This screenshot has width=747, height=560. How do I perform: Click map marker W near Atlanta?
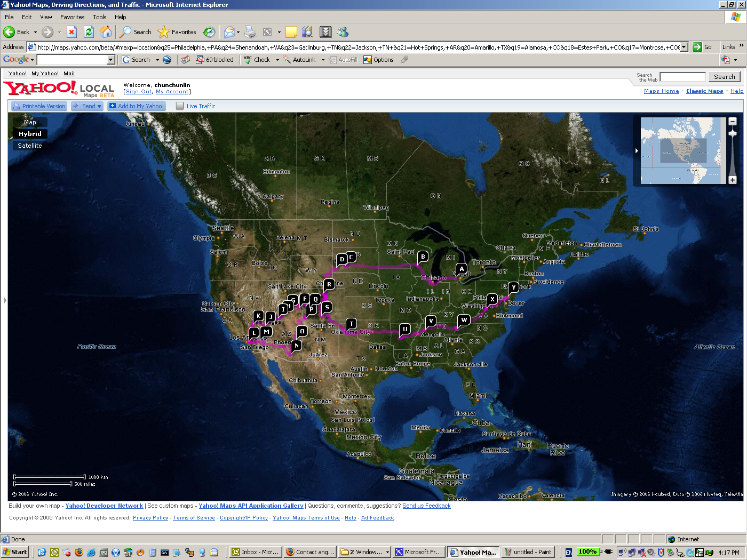[464, 320]
